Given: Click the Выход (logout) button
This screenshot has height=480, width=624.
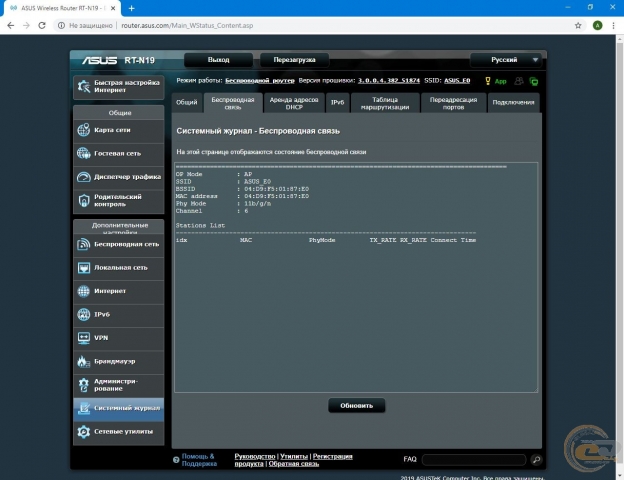Looking at the screenshot, I should 218,60.
